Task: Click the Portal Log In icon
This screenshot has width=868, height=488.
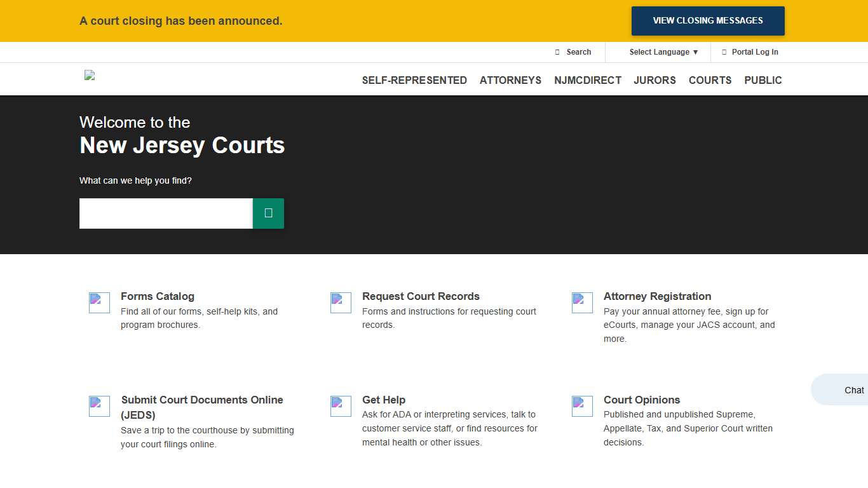Action: 723,51
